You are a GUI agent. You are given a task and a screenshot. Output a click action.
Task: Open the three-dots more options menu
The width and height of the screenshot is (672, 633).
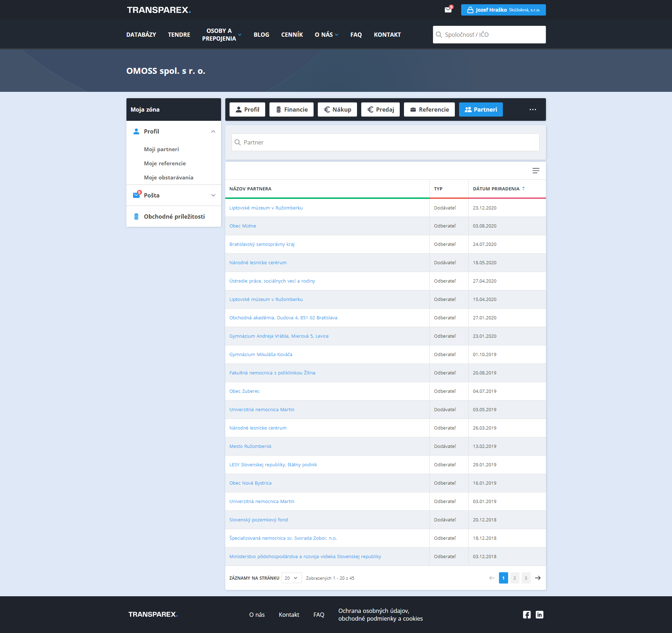(x=533, y=110)
